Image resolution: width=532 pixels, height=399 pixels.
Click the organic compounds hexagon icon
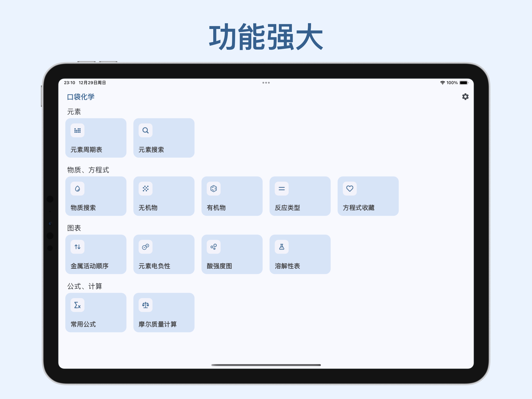click(214, 189)
